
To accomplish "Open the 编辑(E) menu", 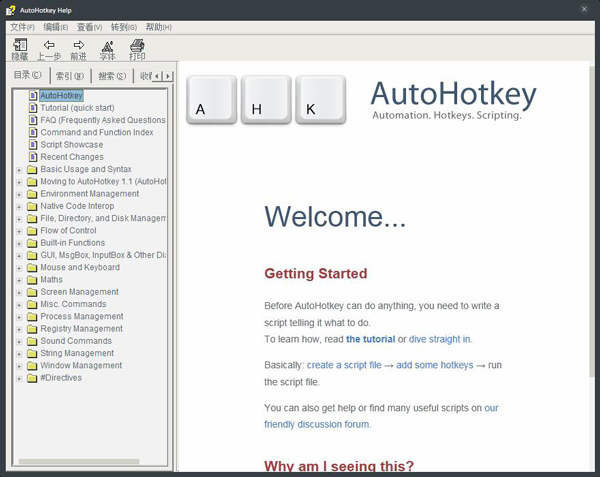I will (56, 27).
